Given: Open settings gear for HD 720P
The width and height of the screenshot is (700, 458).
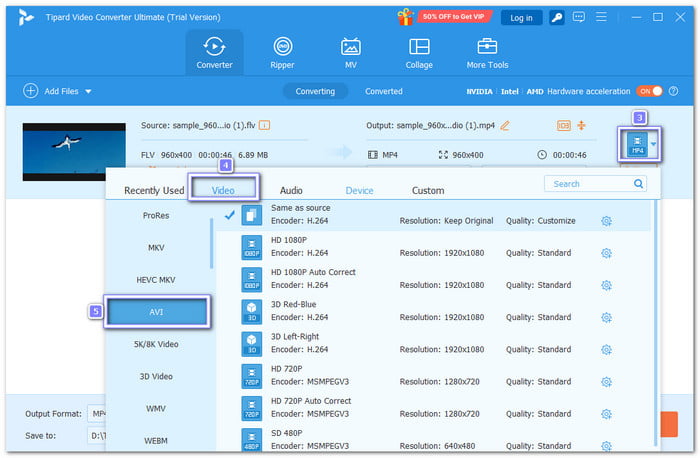Looking at the screenshot, I should pos(606,382).
